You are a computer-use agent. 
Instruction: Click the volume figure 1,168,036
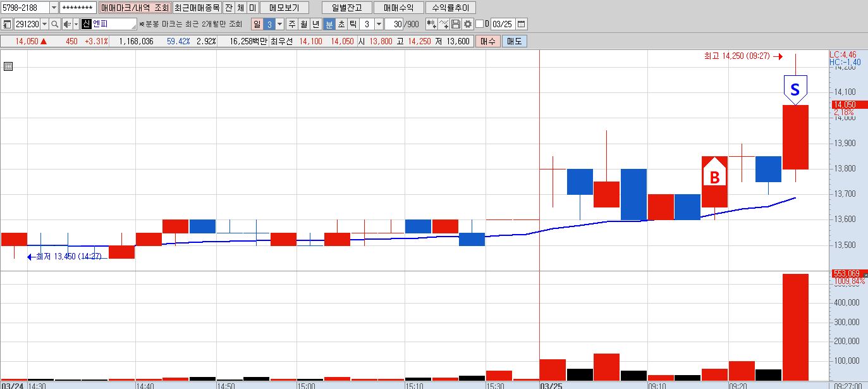136,41
